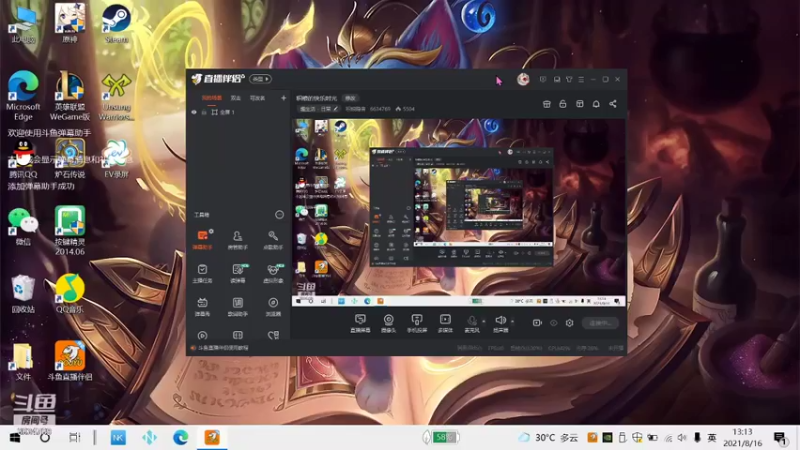
Task: Click the settings badge on 弹幕助手 icon
Action: point(211,231)
